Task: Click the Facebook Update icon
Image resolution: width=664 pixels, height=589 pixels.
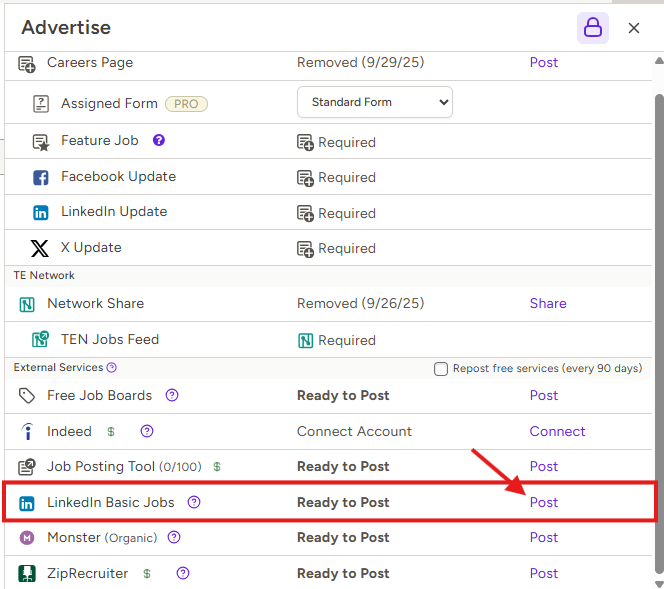Action: [x=41, y=177]
